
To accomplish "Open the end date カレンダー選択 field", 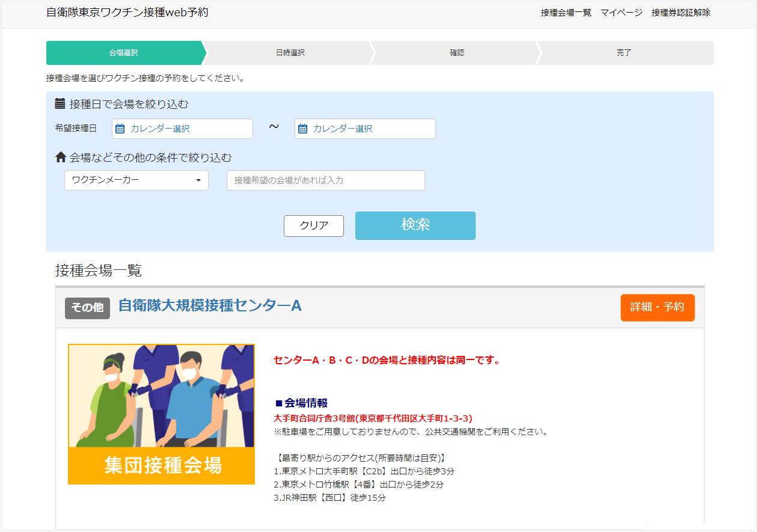I will click(x=365, y=129).
